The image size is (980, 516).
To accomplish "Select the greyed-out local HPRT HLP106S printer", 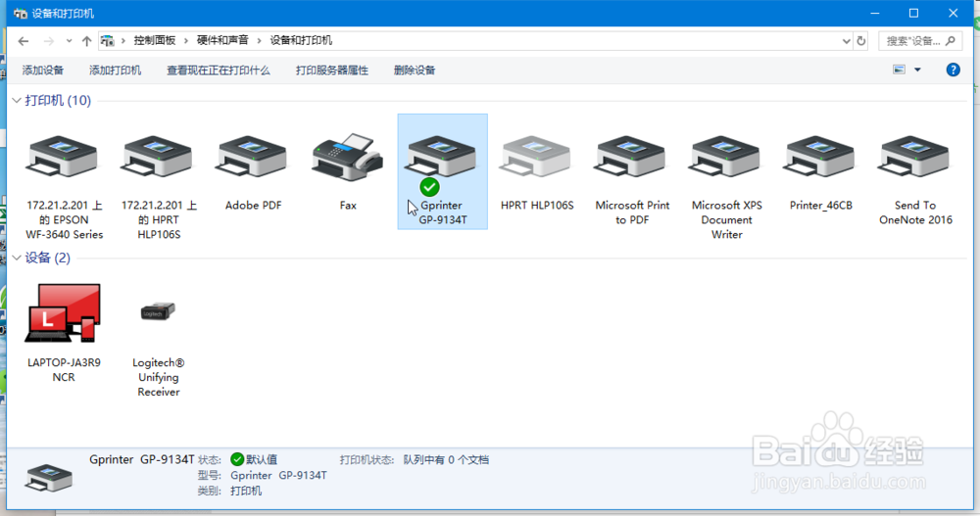I will click(535, 157).
